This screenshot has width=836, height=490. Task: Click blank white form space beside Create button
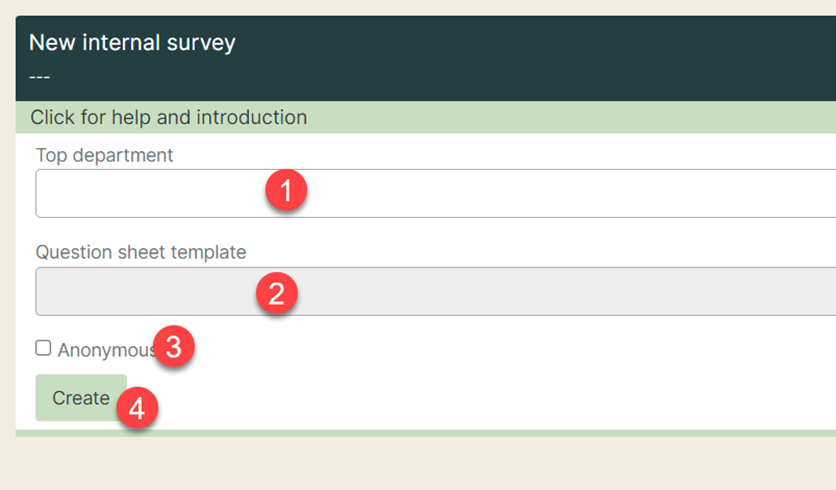480,398
